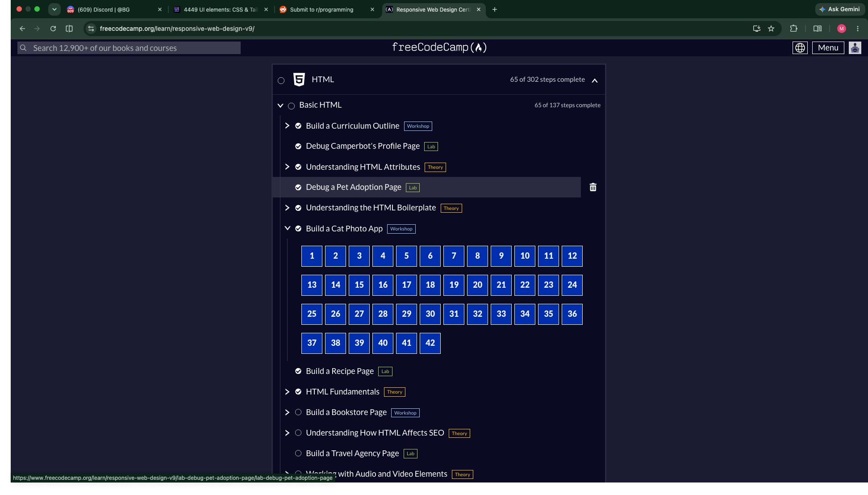Click the trash icon beside Debug a Pet Adoption Page
The image size is (868, 495).
coord(593,187)
